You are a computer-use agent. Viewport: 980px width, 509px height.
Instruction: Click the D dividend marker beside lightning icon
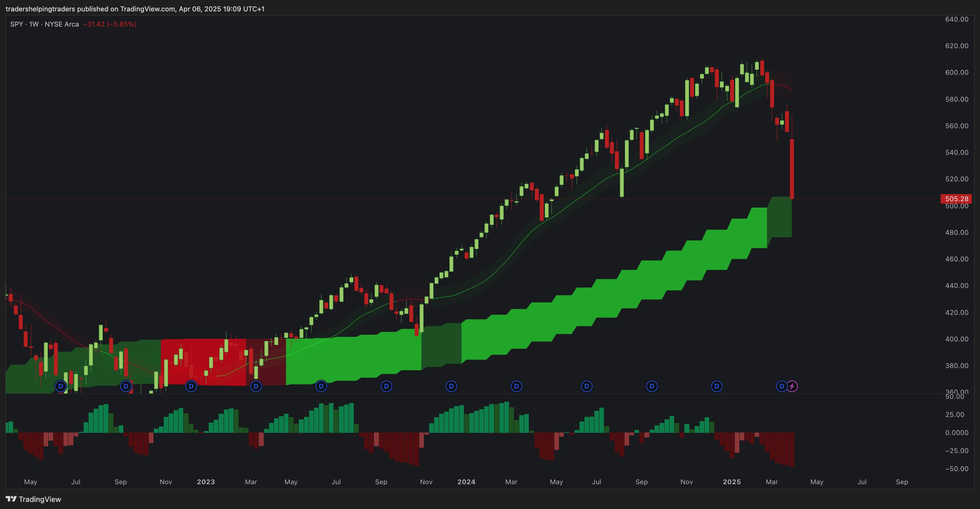[x=782, y=386]
